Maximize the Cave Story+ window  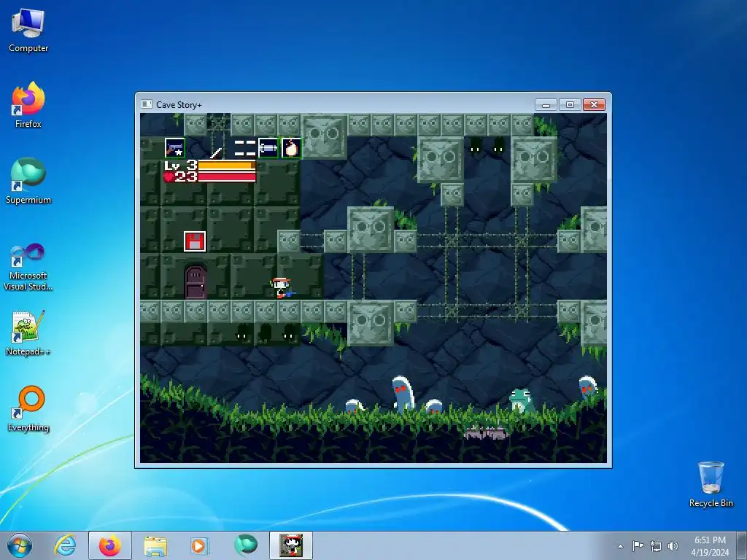(x=570, y=105)
